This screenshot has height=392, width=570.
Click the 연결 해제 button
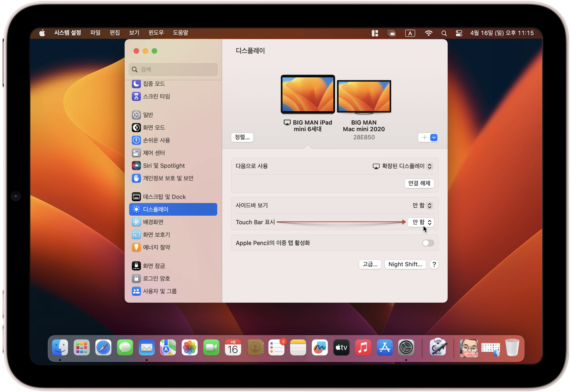click(419, 183)
